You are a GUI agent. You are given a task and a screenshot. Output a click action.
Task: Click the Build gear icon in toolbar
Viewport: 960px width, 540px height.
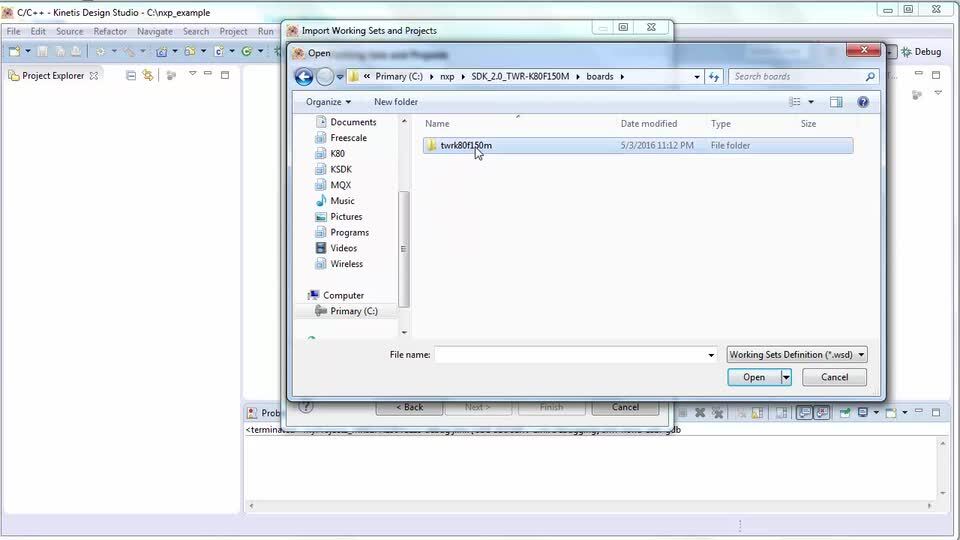(x=100, y=51)
